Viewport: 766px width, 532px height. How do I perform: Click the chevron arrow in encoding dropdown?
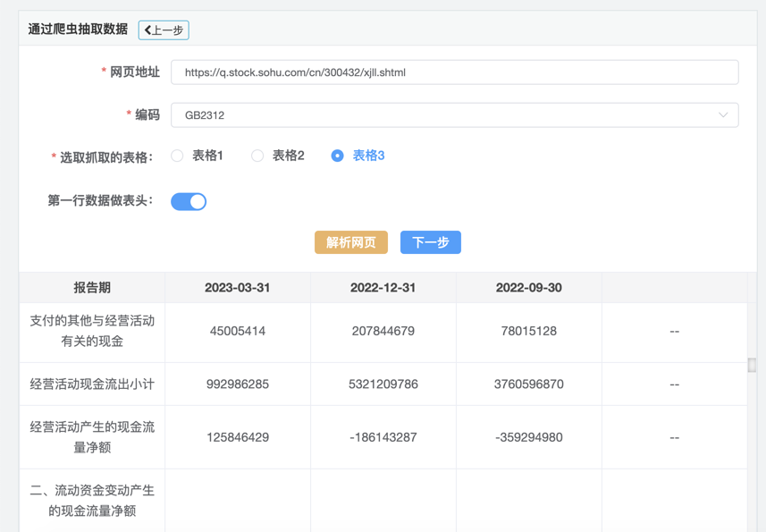pos(723,115)
